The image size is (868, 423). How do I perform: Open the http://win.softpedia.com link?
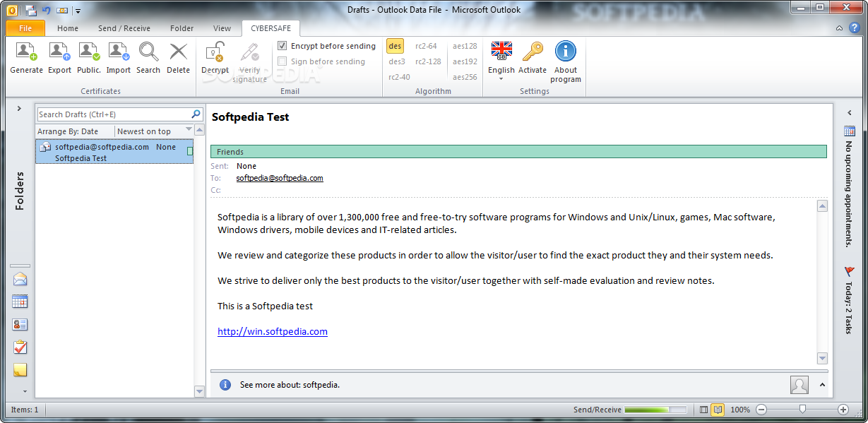coord(273,331)
